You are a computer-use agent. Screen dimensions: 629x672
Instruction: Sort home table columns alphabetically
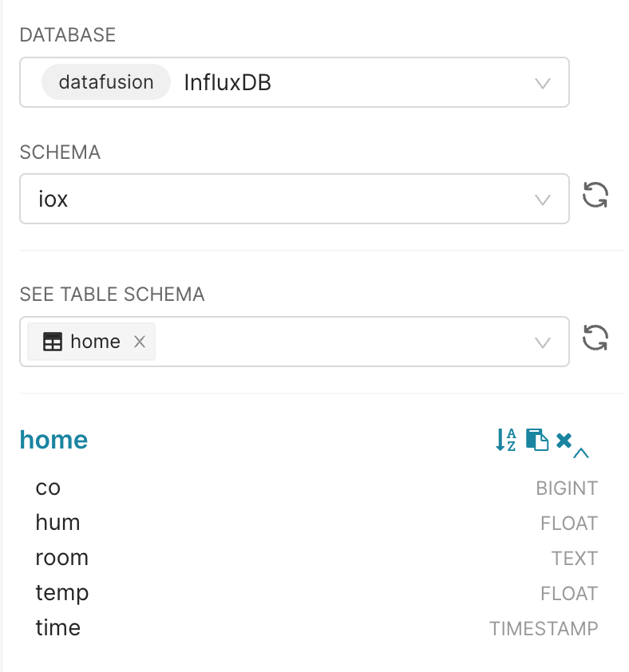point(506,440)
